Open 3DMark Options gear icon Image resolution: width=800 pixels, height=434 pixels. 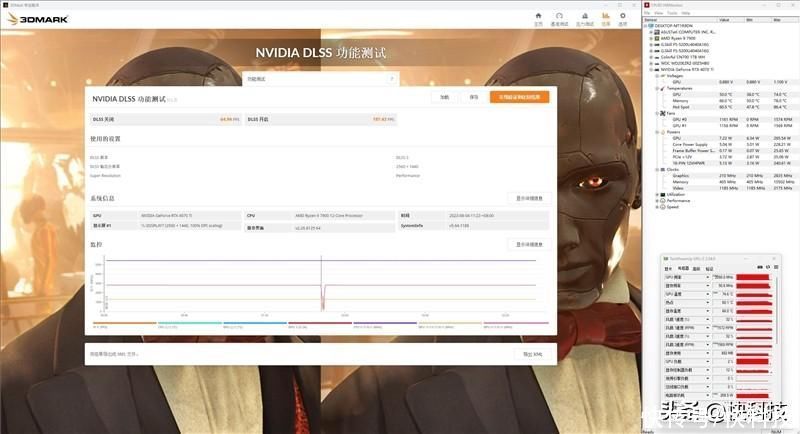pyautogui.click(x=622, y=16)
